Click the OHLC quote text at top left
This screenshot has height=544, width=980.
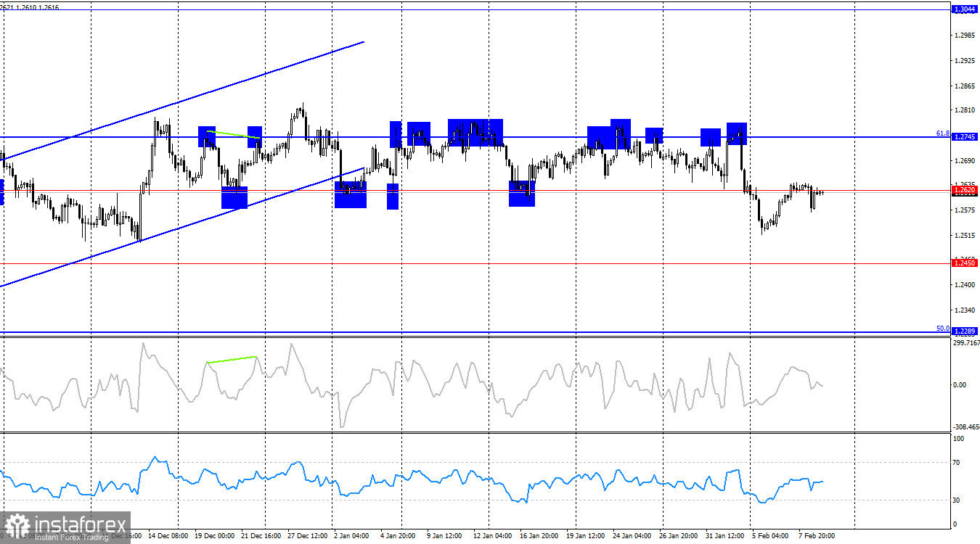[30, 7]
